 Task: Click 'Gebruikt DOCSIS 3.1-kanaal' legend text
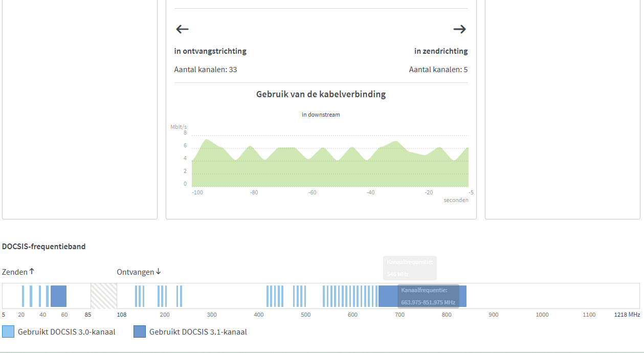198,332
